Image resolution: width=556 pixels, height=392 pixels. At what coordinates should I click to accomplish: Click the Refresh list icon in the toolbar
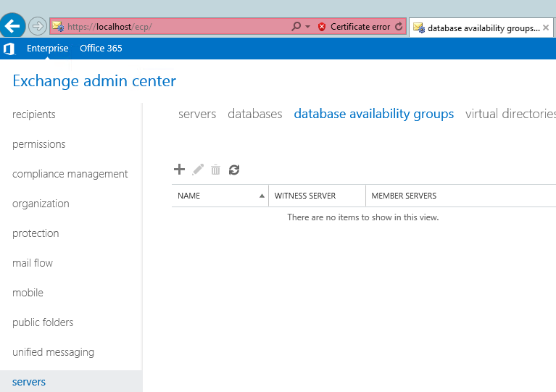[234, 170]
